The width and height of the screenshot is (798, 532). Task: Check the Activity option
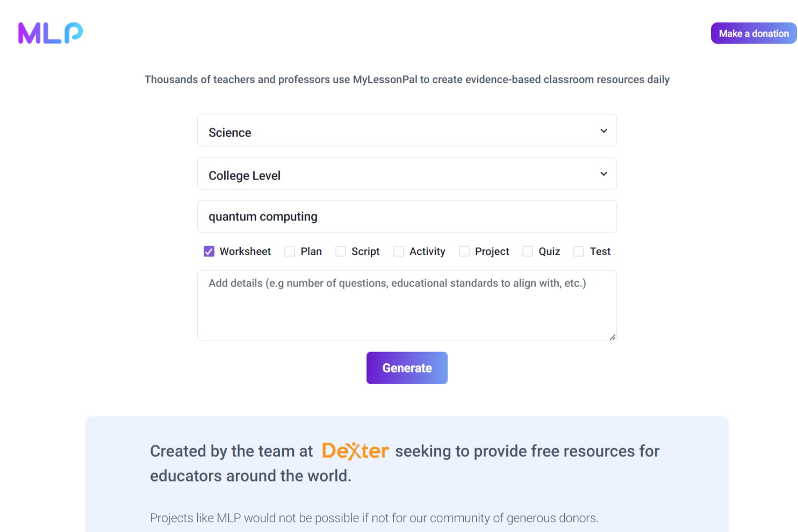pyautogui.click(x=399, y=251)
